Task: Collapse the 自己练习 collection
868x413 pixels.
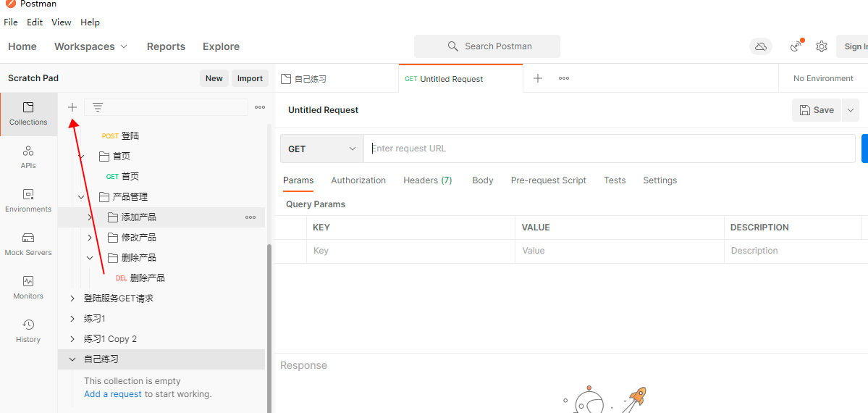Action: tap(72, 359)
